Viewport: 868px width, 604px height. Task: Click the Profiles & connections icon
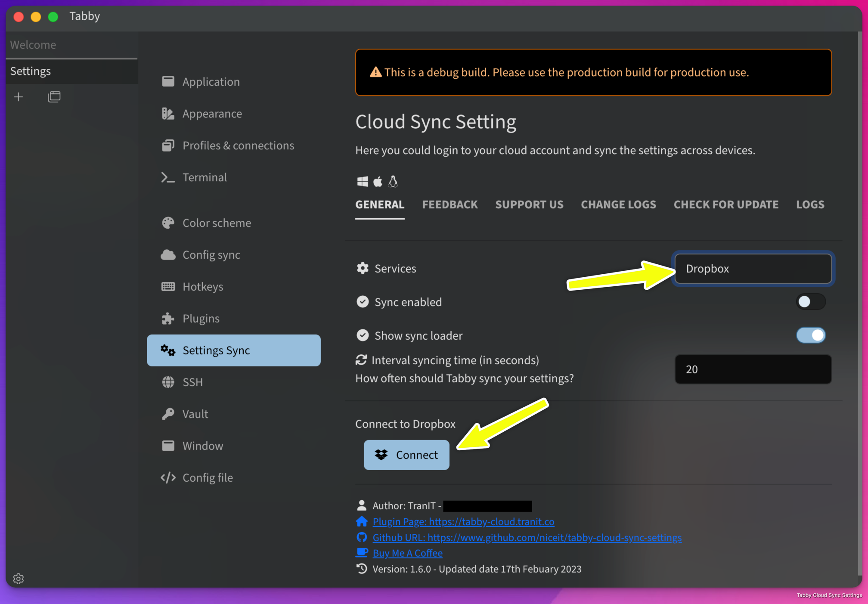click(168, 145)
